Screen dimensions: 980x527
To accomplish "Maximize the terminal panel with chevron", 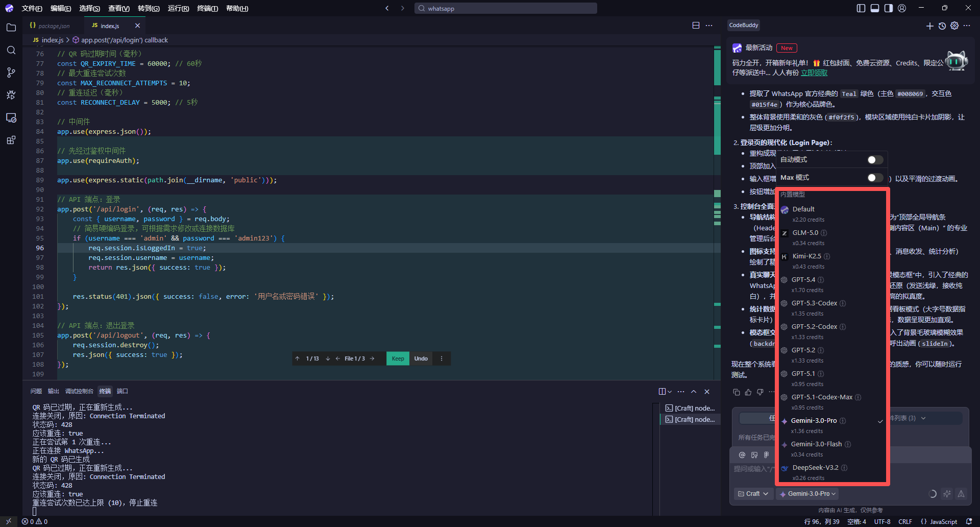I will point(694,392).
